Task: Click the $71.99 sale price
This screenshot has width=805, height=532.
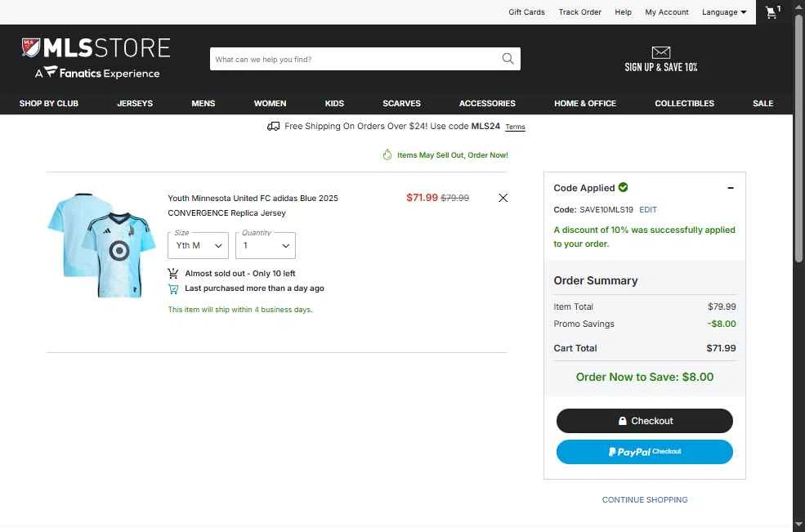Action: pyautogui.click(x=422, y=198)
